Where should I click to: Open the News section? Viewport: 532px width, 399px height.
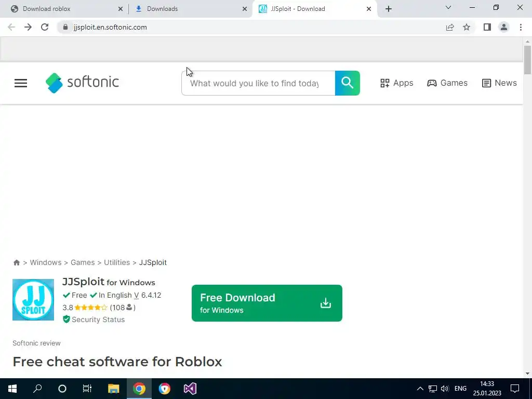pos(499,83)
